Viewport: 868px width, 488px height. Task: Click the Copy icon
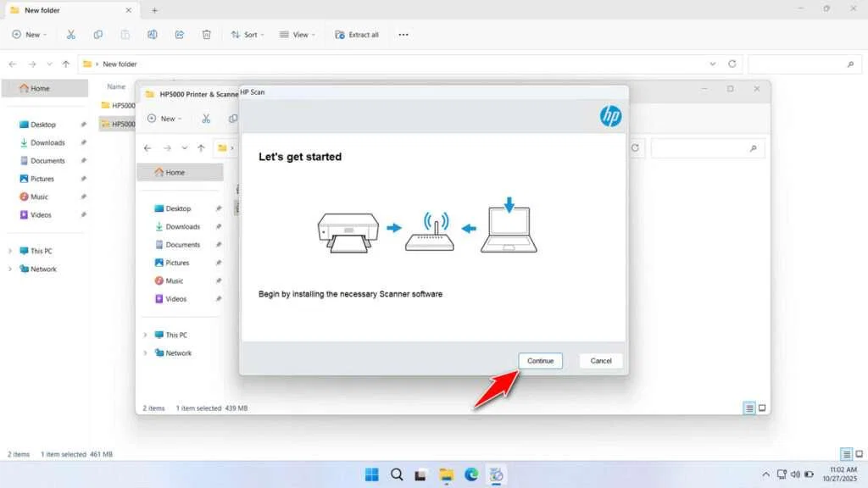coord(97,35)
